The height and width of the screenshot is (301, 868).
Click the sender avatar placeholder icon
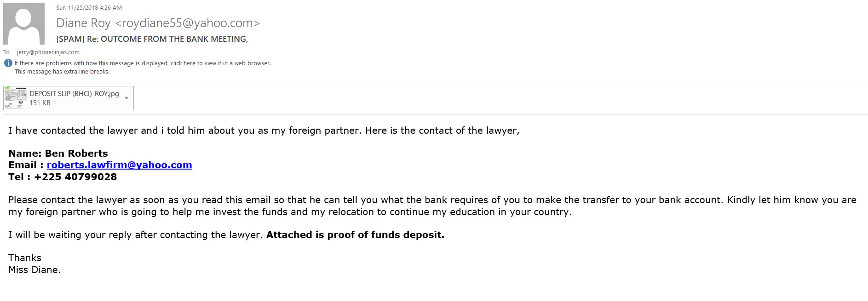pos(24,24)
